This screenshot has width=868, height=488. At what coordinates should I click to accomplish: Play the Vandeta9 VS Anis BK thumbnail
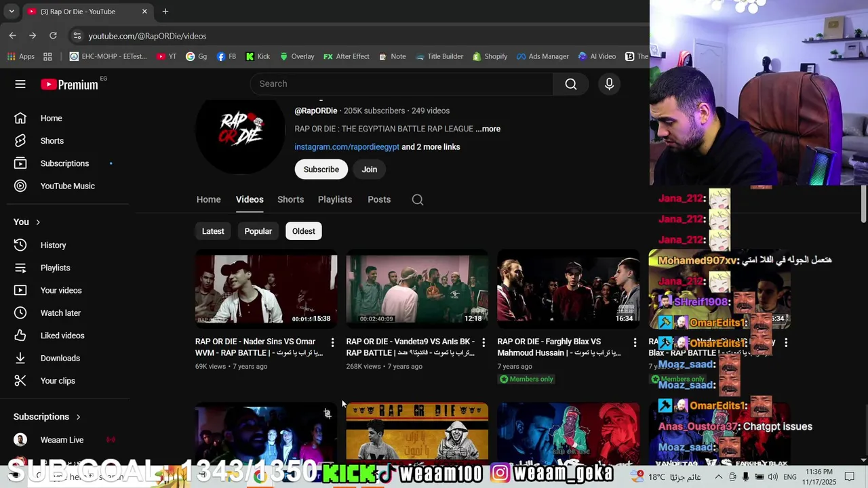417,289
